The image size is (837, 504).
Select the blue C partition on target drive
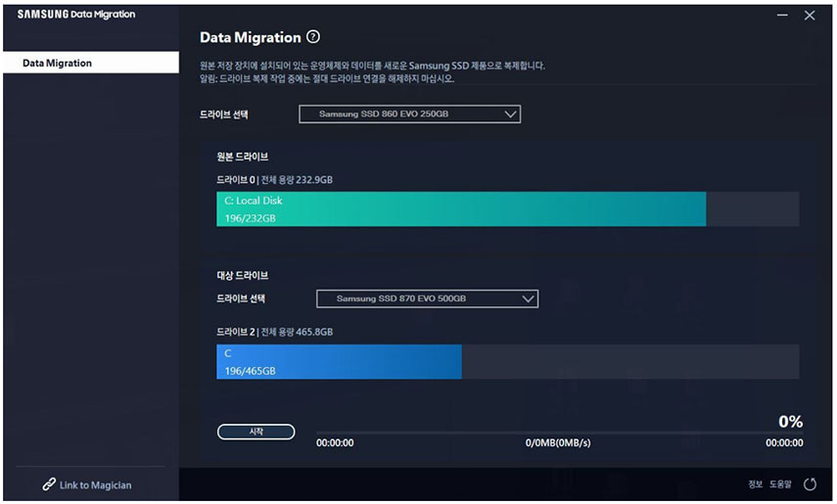tap(338, 362)
